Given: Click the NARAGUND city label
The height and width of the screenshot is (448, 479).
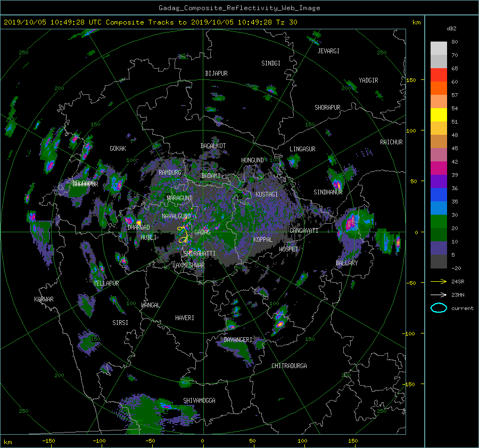Looking at the screenshot, I should (180, 198).
